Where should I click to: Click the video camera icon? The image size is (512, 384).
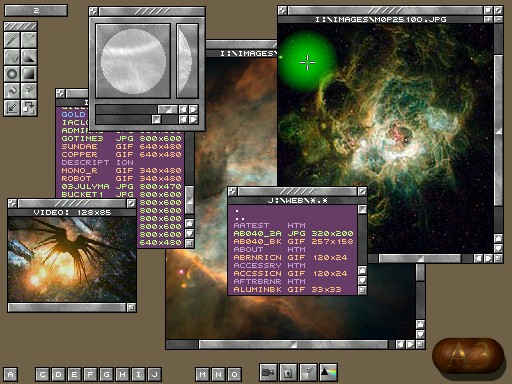pos(268,372)
